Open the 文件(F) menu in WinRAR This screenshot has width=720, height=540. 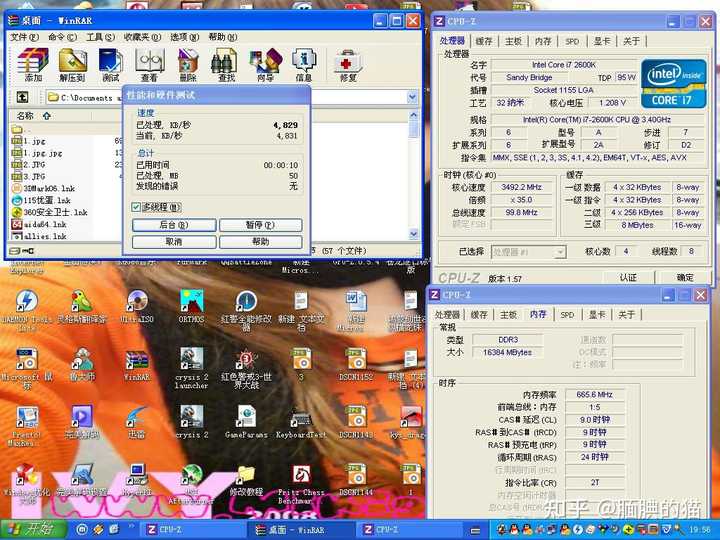(25, 37)
